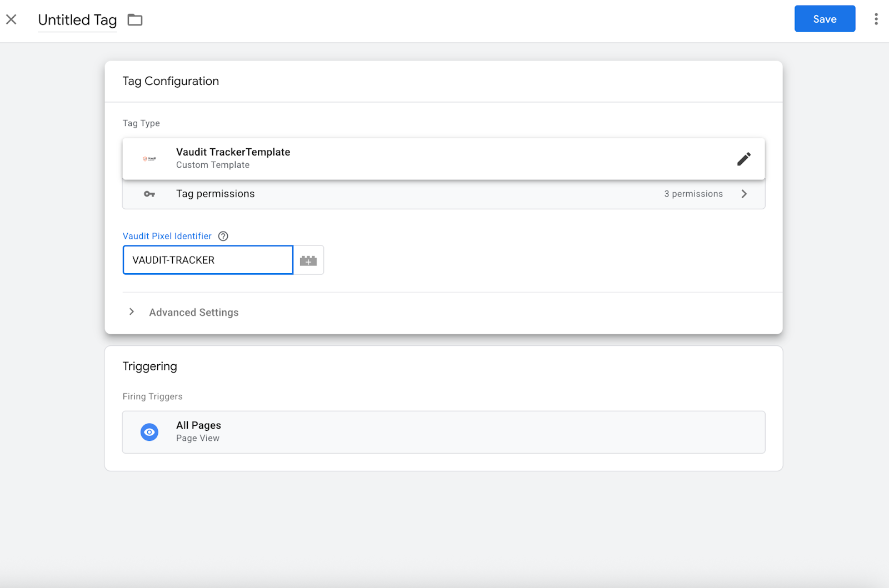This screenshot has height=588, width=889.
Task: Rename the tag via the Untitled Tag title
Action: point(77,20)
